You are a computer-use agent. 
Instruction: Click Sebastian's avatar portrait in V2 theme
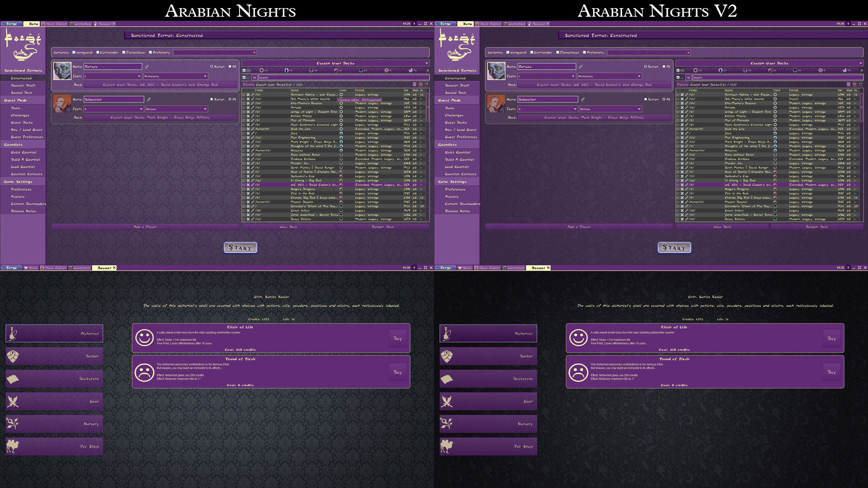(x=496, y=104)
